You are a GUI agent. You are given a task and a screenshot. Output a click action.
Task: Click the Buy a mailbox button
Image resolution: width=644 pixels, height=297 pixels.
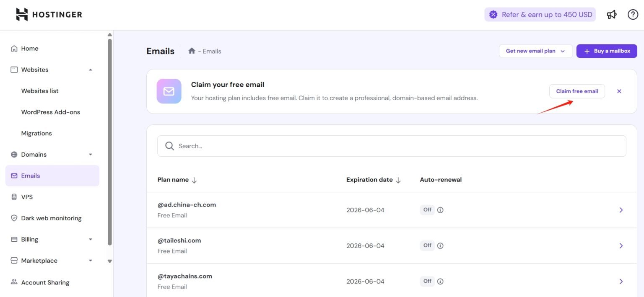pyautogui.click(x=606, y=51)
